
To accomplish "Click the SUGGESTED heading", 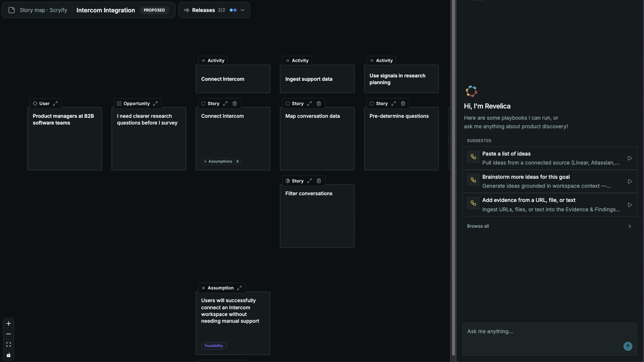I will click(479, 141).
